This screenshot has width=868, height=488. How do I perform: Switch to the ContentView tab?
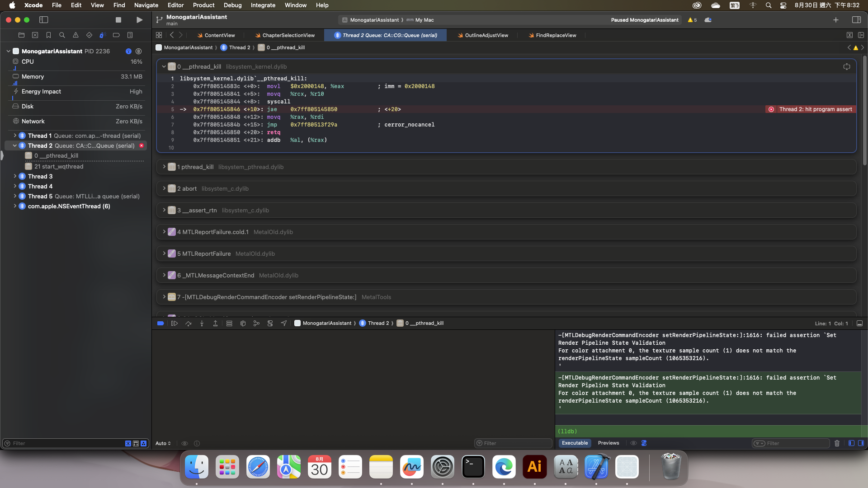216,35
